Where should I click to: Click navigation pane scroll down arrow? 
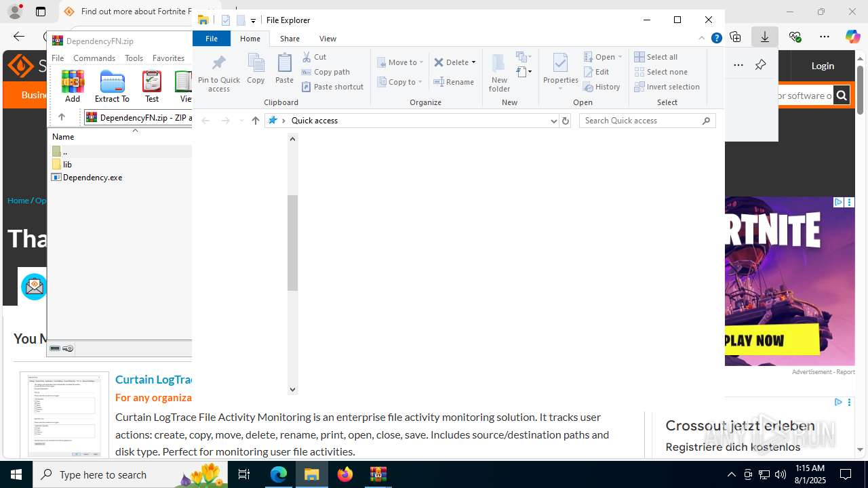coord(292,390)
